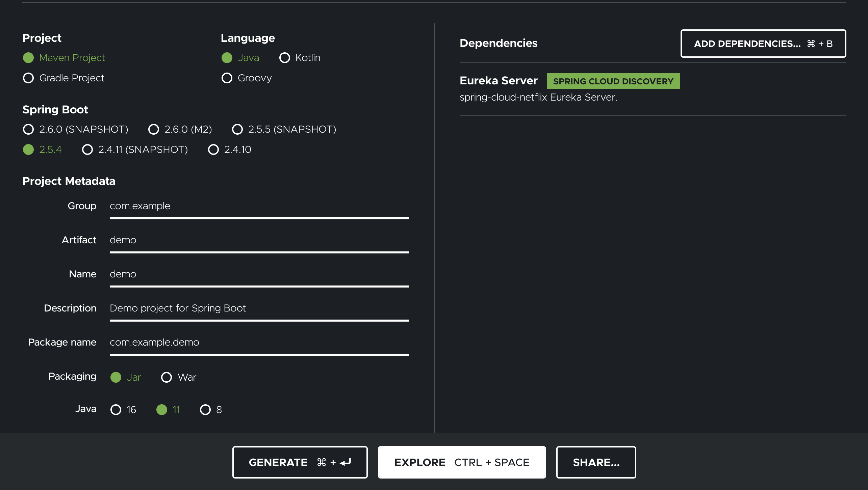Image resolution: width=868 pixels, height=490 pixels.
Task: Click the Generate button
Action: pos(300,462)
